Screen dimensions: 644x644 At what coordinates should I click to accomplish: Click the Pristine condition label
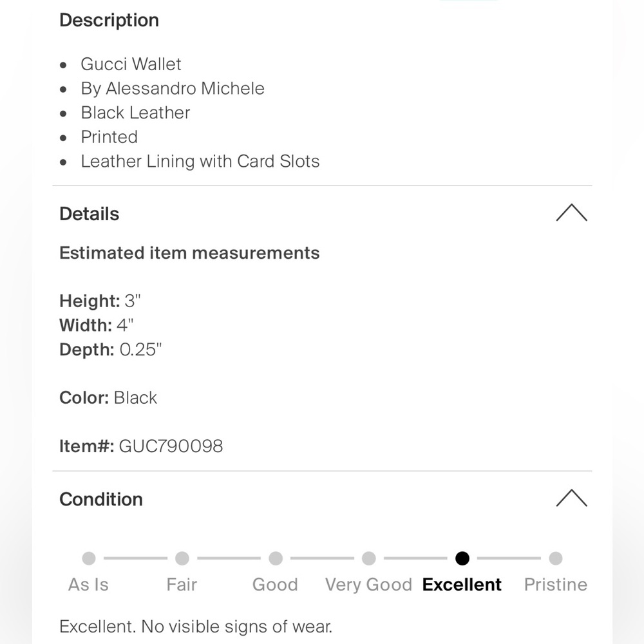555,585
